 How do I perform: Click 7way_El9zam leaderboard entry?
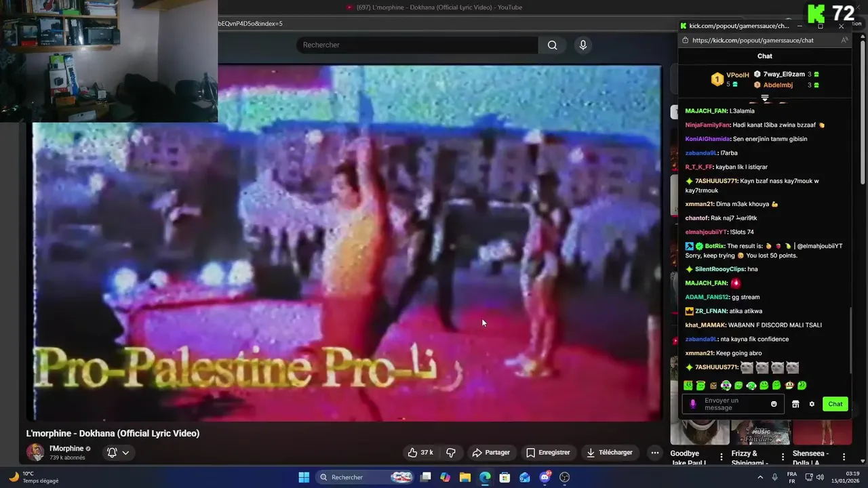pyautogui.click(x=784, y=74)
